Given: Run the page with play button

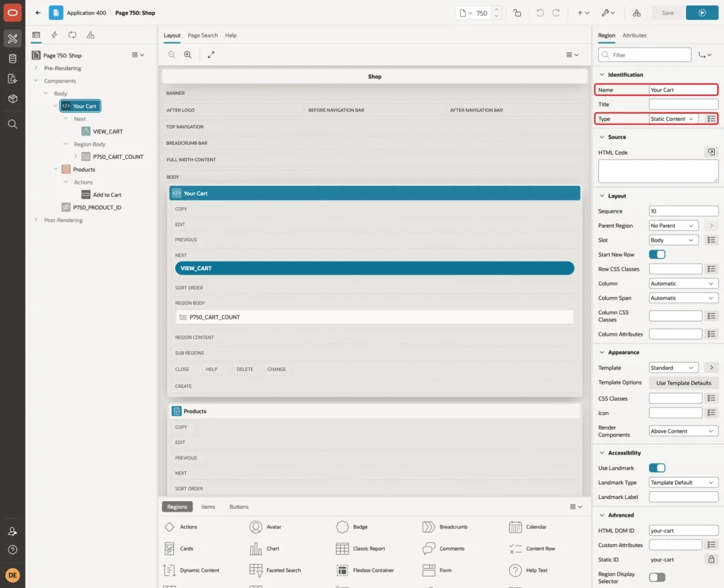Looking at the screenshot, I should pos(702,13).
